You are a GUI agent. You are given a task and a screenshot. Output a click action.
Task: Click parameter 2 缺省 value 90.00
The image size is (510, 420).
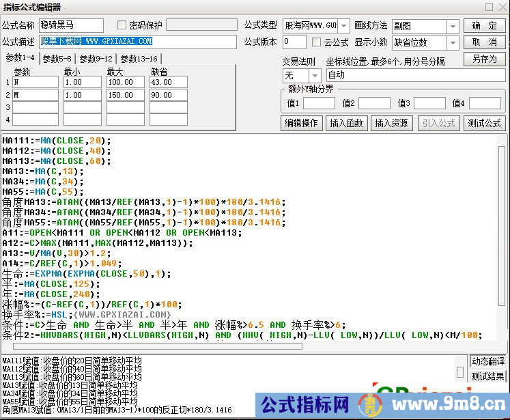[x=169, y=95]
